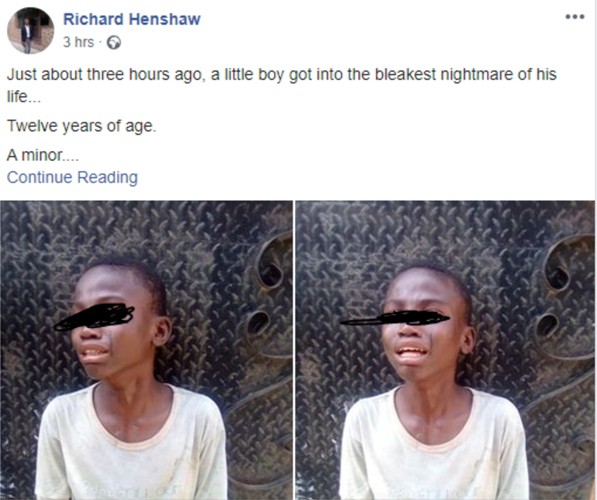Click the 'Twelve years of age.' line

coord(81,126)
